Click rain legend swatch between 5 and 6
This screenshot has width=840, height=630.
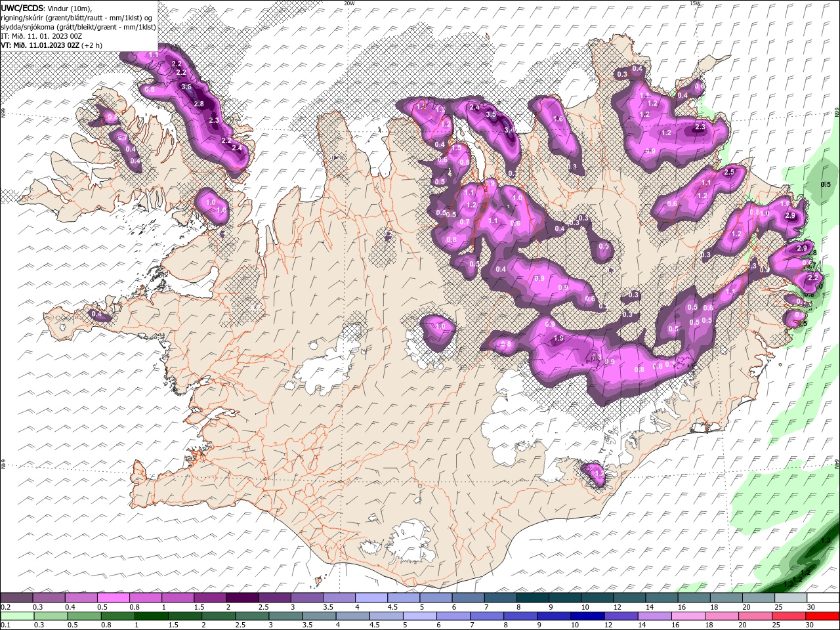pyautogui.click(x=420, y=616)
